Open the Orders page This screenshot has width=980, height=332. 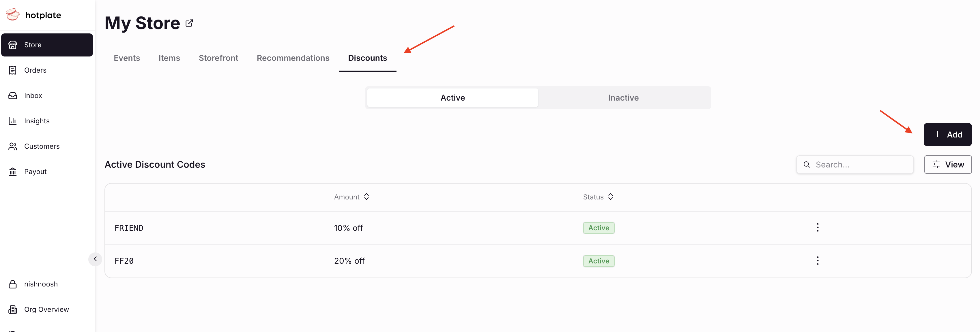[x=35, y=70]
